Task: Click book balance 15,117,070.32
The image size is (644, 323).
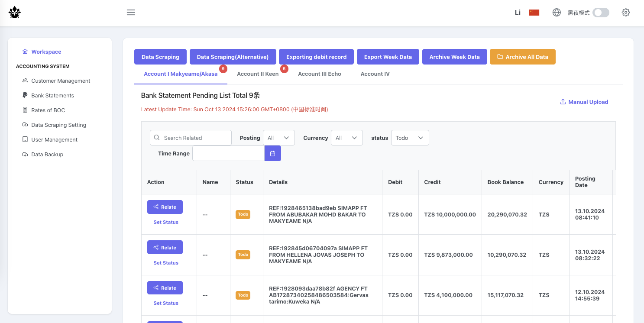Action: click(505, 295)
